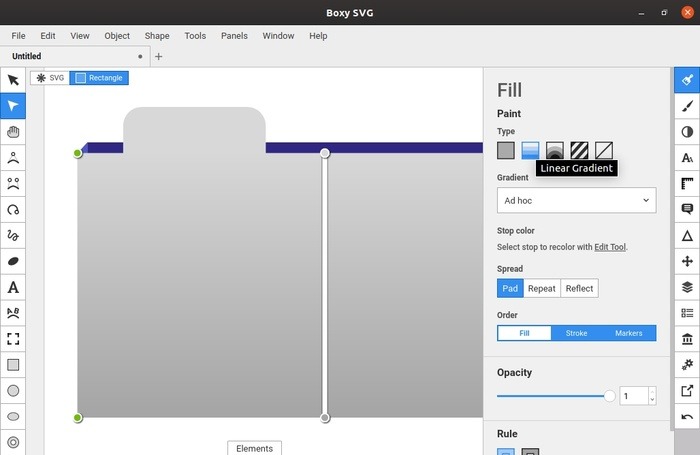The width and height of the screenshot is (700, 455).
Task: Choose Pattern paint type
Action: tap(579, 150)
